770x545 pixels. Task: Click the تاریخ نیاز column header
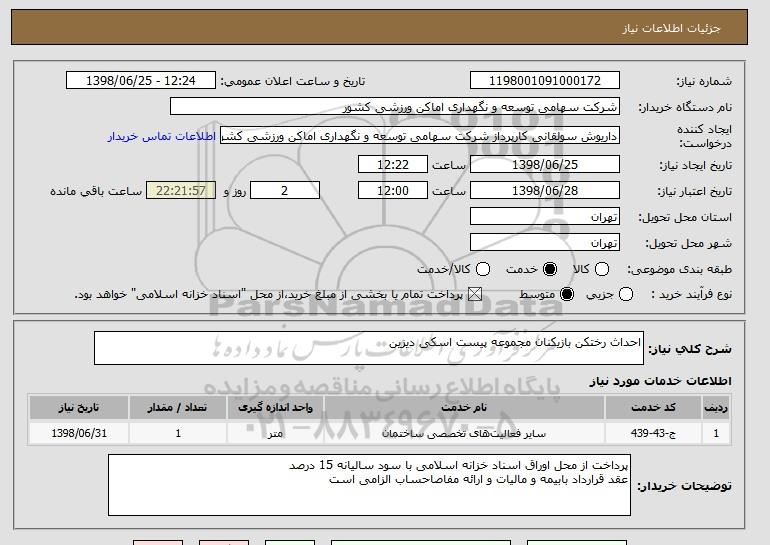pos(79,408)
